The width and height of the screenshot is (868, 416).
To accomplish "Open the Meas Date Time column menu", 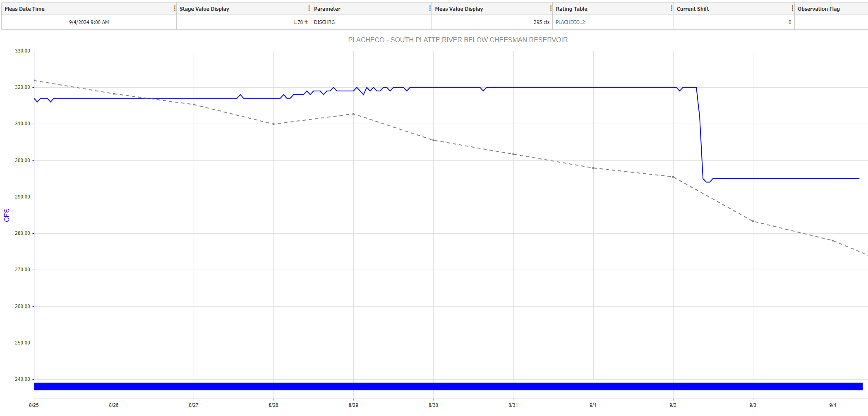I will click(175, 8).
